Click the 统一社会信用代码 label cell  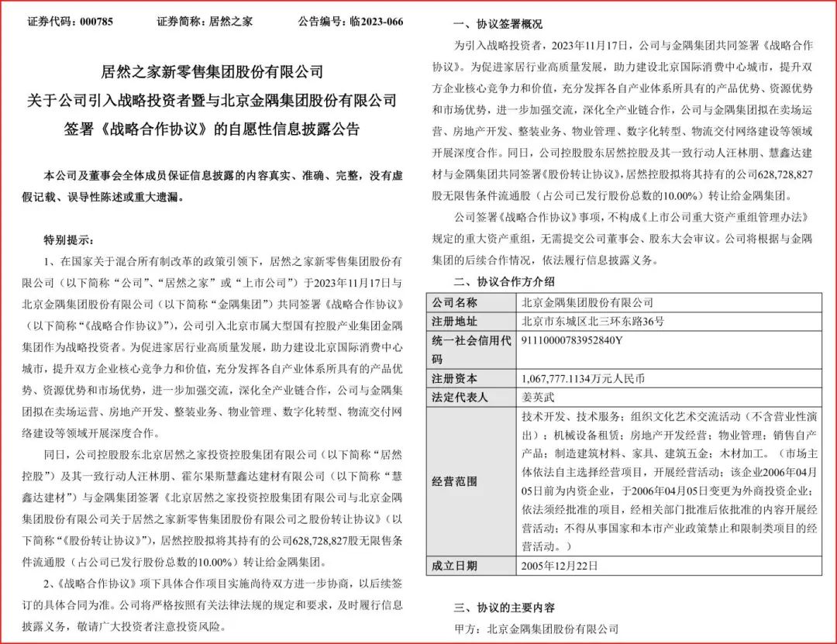(470, 350)
